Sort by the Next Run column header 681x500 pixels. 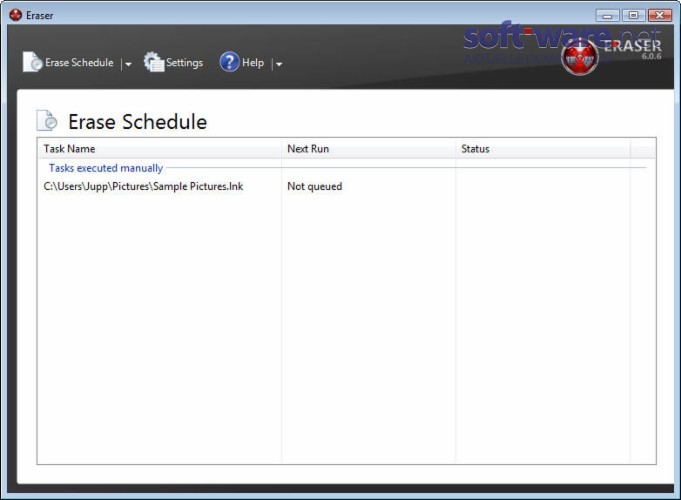pyautogui.click(x=368, y=149)
